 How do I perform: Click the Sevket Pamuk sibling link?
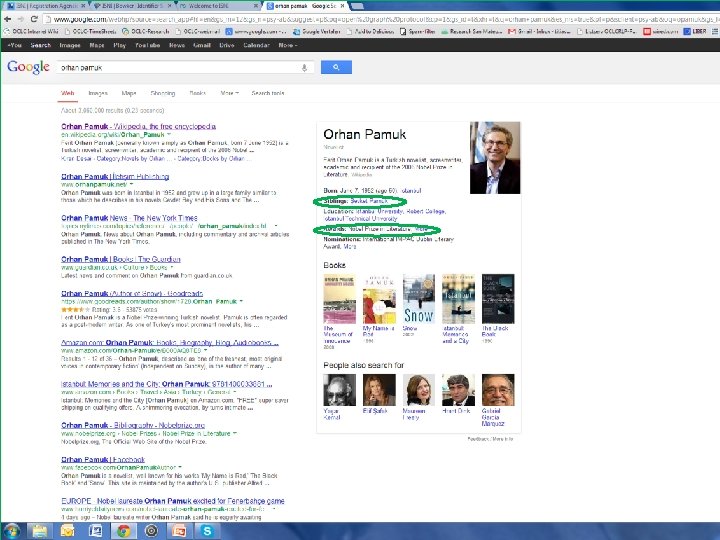369,201
